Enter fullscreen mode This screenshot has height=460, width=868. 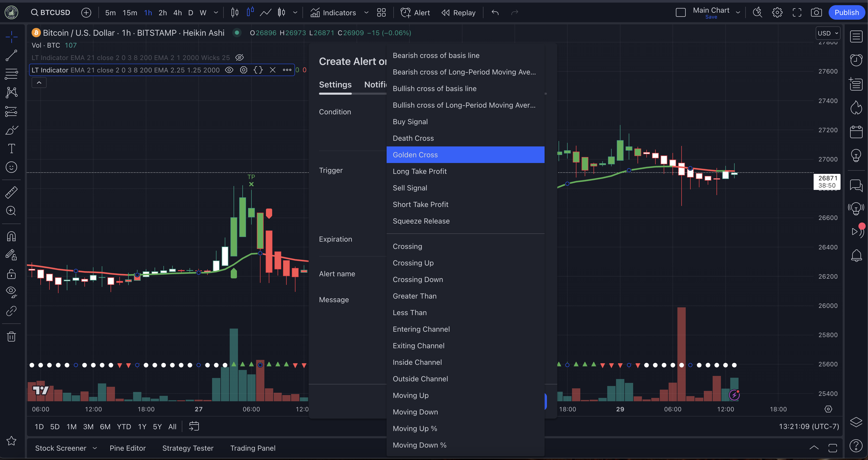click(797, 12)
